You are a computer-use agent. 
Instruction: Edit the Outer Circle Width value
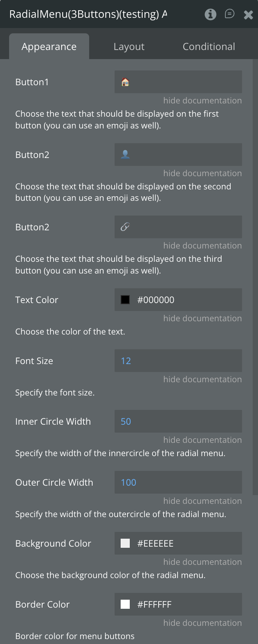178,482
